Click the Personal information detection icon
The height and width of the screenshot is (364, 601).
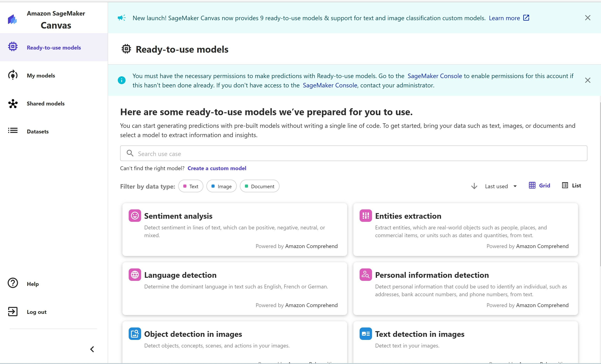click(365, 274)
